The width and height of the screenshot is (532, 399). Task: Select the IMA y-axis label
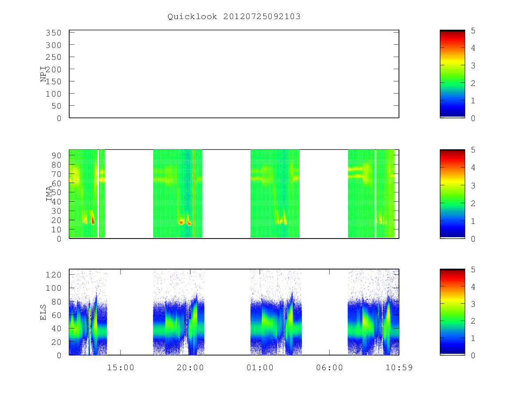click(x=49, y=194)
